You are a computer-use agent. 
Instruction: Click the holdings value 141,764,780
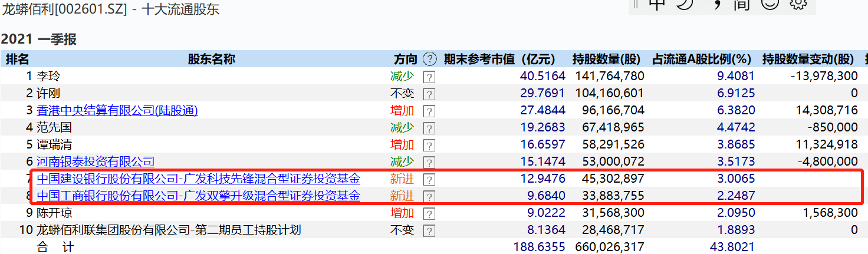coord(609,76)
